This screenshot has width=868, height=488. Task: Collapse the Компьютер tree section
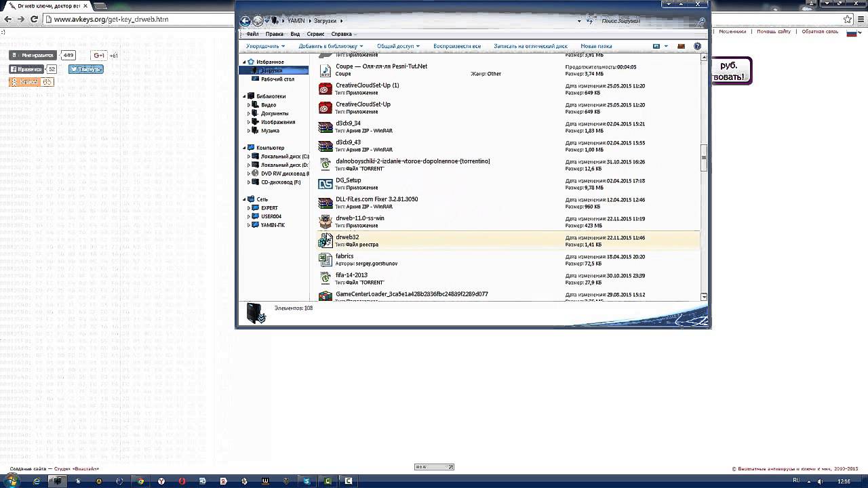245,148
